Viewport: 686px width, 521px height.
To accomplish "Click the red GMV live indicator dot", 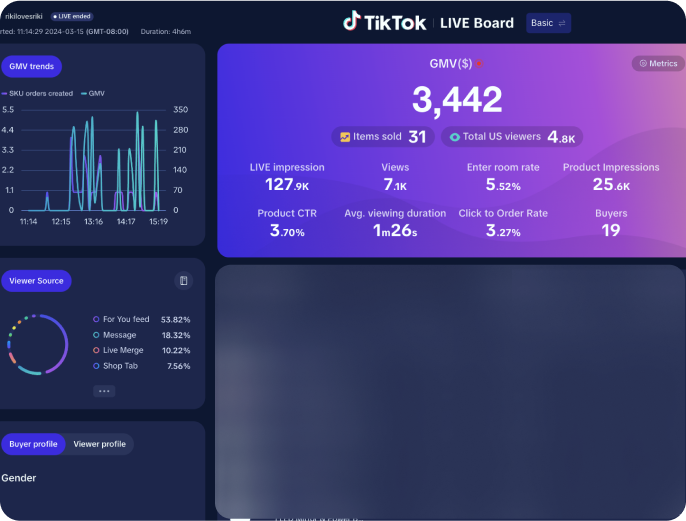I will [479, 64].
